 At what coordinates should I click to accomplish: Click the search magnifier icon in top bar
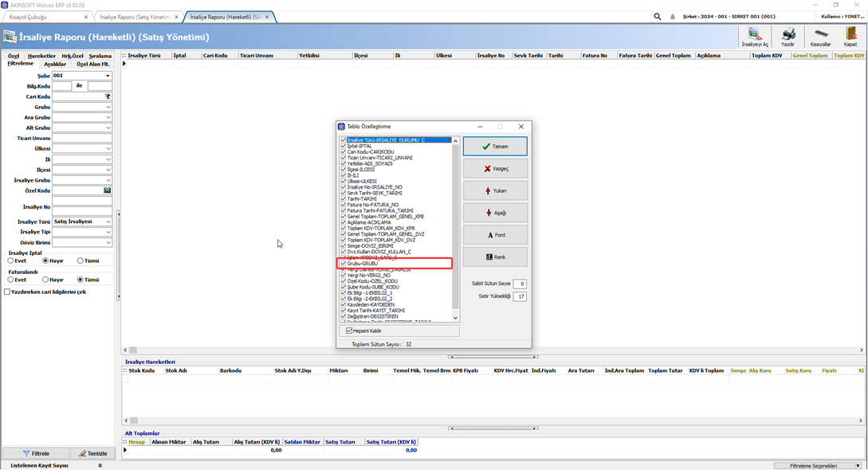(x=657, y=17)
